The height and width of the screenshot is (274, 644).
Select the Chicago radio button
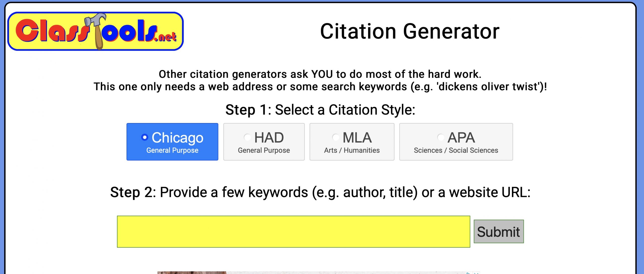click(x=144, y=137)
